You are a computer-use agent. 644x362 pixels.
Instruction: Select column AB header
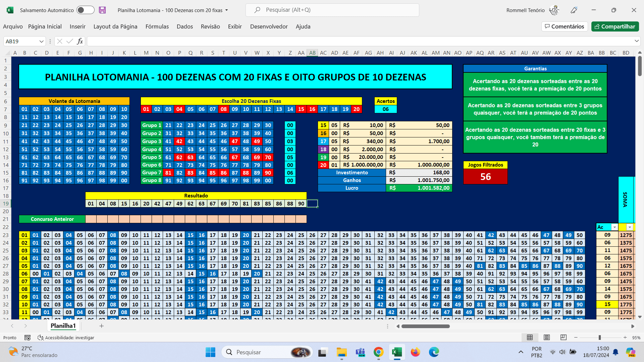[x=312, y=53]
